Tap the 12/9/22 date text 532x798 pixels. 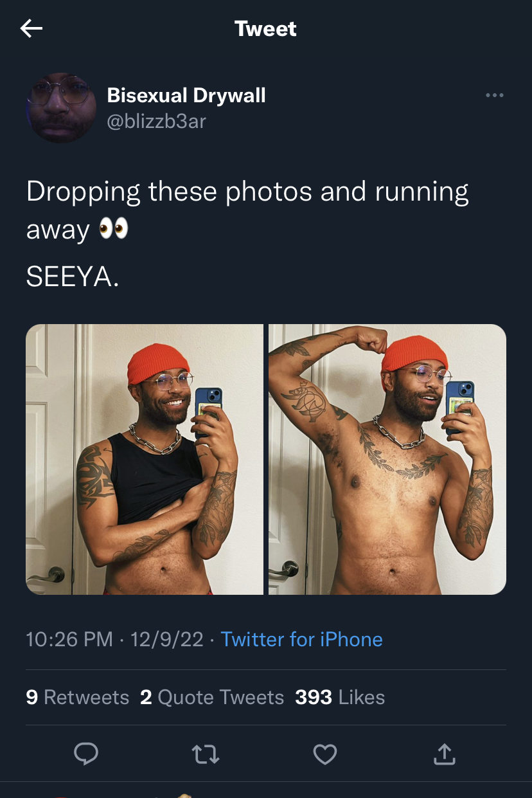167,639
